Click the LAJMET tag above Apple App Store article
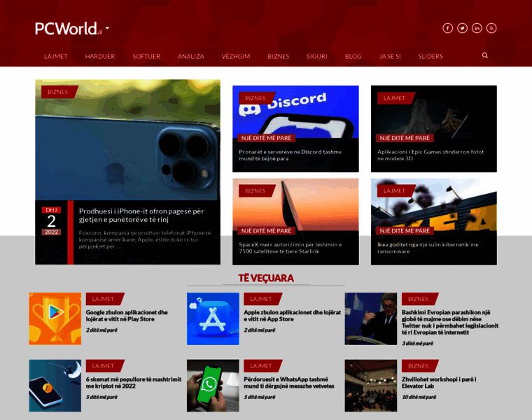The height and width of the screenshot is (420, 532). [x=262, y=299]
